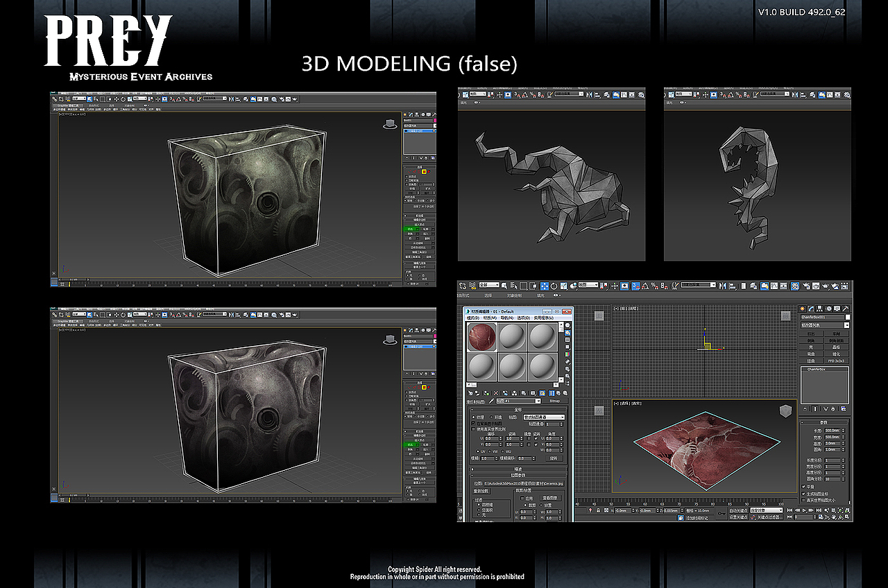
Task: Assign material to selection in the Material Editor
Action: 488,393
